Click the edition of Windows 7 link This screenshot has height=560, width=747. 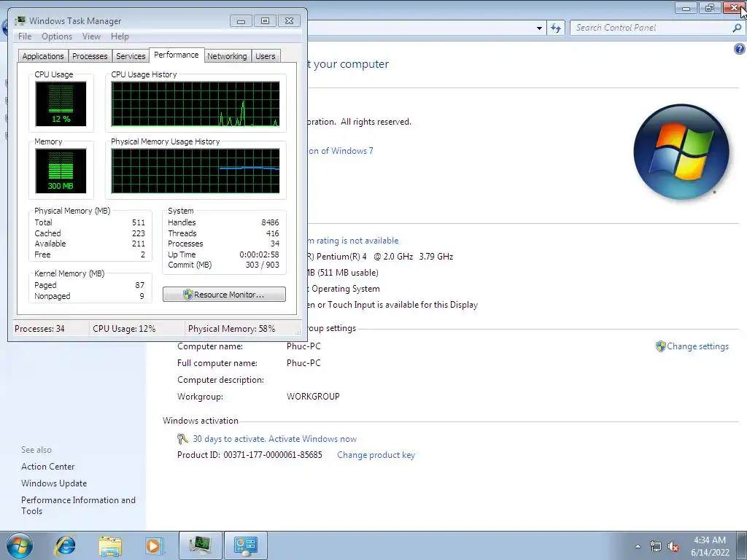click(341, 151)
